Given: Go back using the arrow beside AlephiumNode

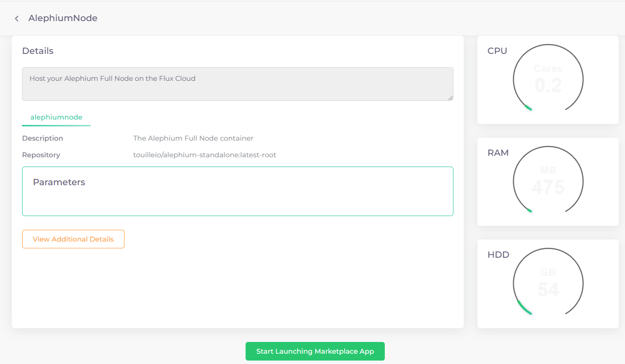Looking at the screenshot, I should [17, 19].
